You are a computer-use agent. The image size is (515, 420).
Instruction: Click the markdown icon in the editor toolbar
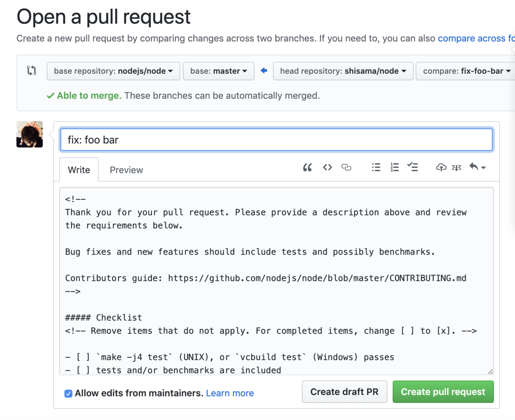pos(456,167)
